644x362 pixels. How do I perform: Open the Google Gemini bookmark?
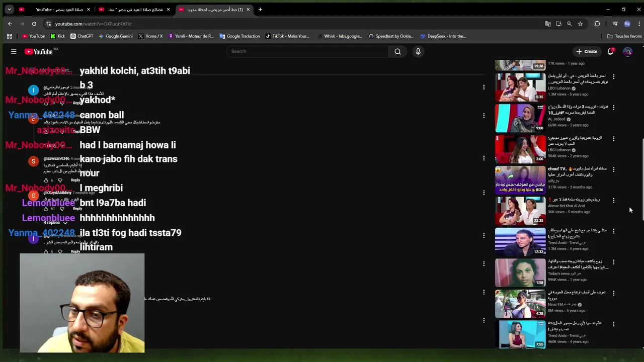coord(116,36)
